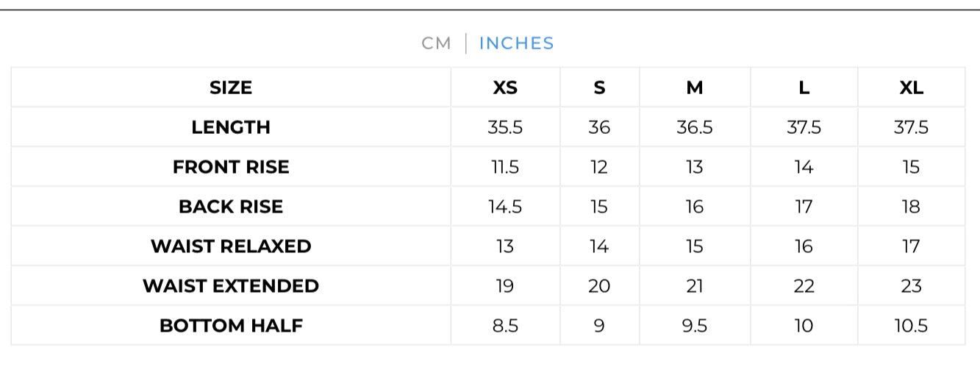The width and height of the screenshot is (980, 367).
Task: Click the XL size column header
Action: coord(911,88)
